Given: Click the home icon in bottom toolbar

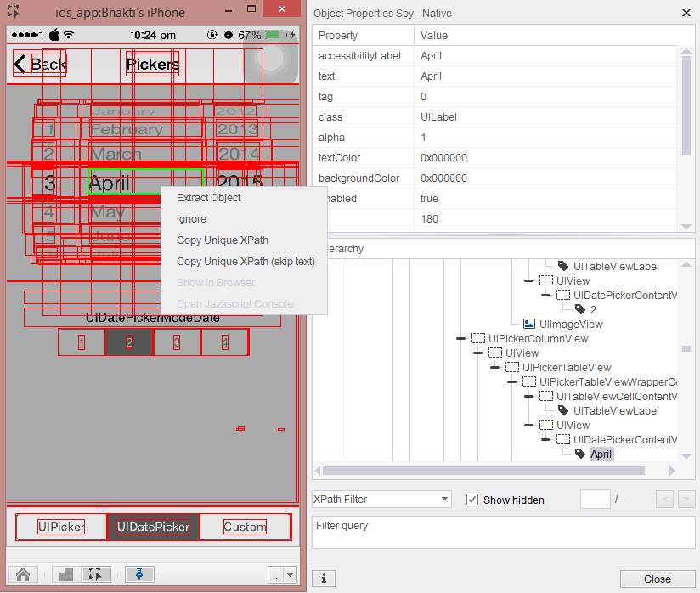Looking at the screenshot, I should pos(23,574).
